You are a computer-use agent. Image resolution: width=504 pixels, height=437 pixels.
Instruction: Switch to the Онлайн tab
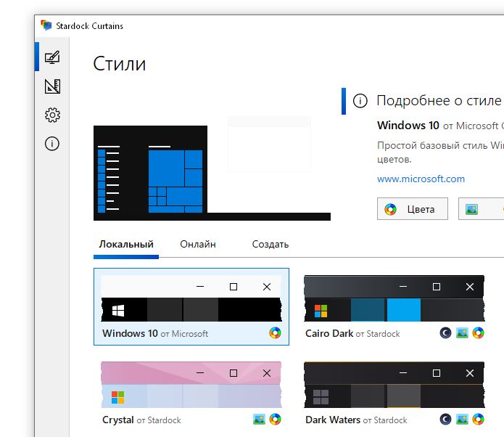pos(198,244)
